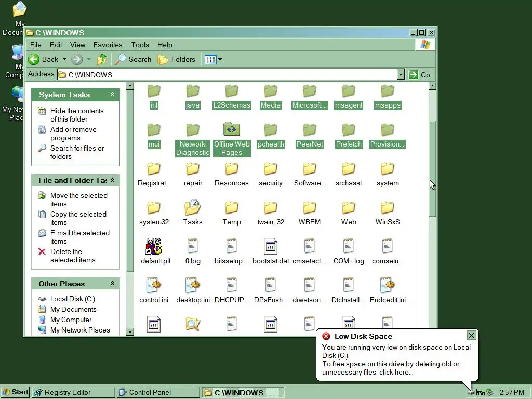Click the green Forward arrow button

pyautogui.click(x=77, y=59)
